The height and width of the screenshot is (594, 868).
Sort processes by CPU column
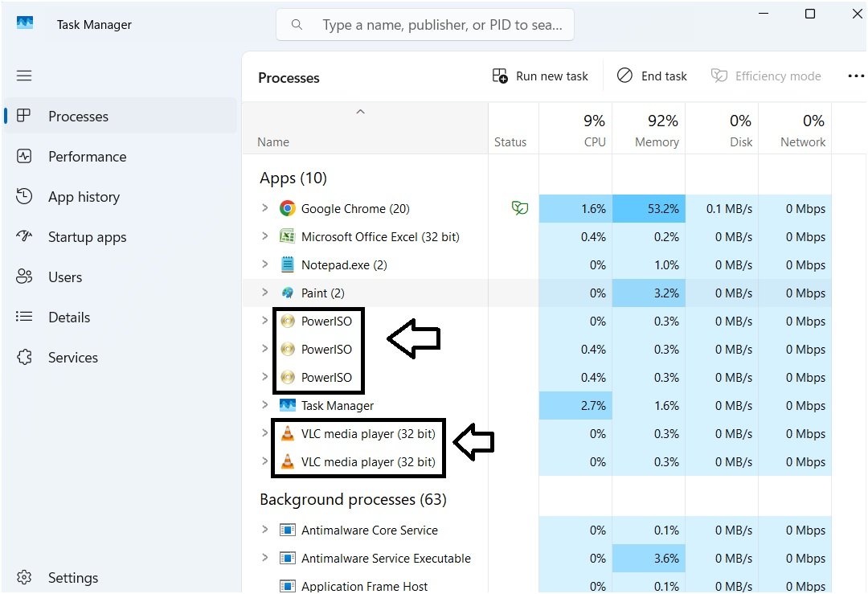click(x=575, y=129)
